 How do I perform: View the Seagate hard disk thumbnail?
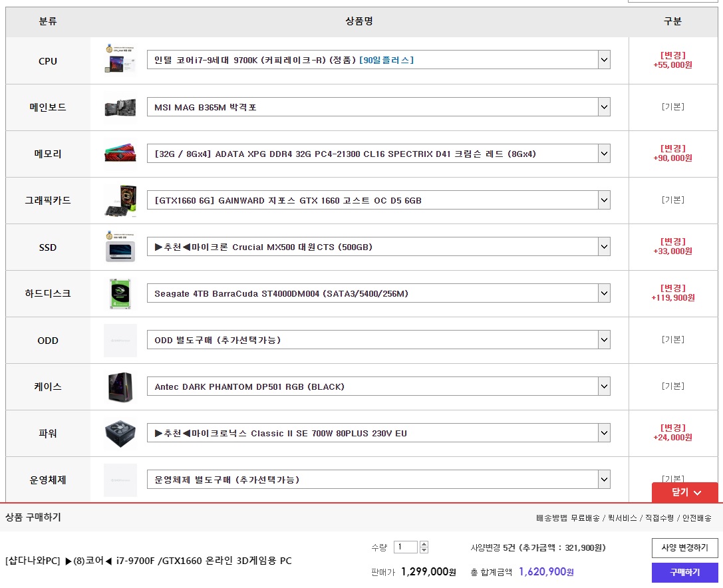point(120,294)
